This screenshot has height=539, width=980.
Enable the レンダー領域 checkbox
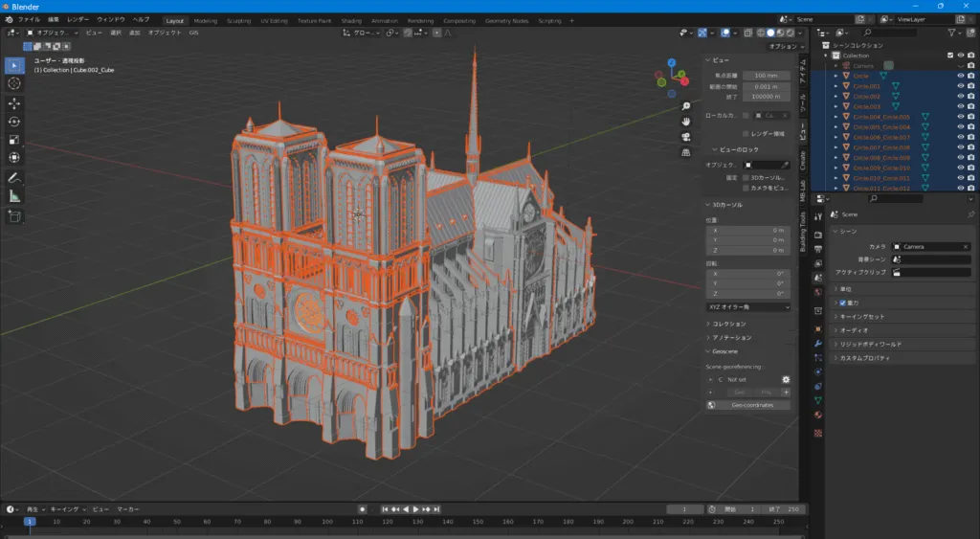pyautogui.click(x=746, y=134)
